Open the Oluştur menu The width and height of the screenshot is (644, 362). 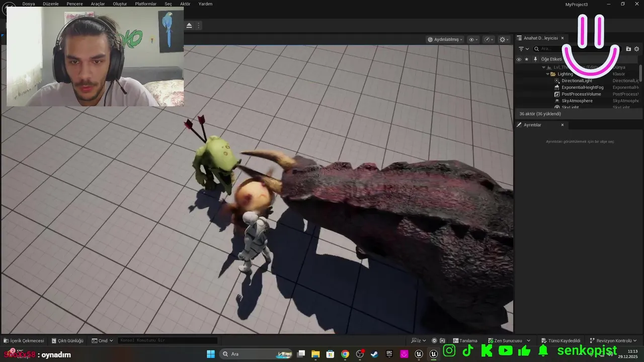(120, 4)
